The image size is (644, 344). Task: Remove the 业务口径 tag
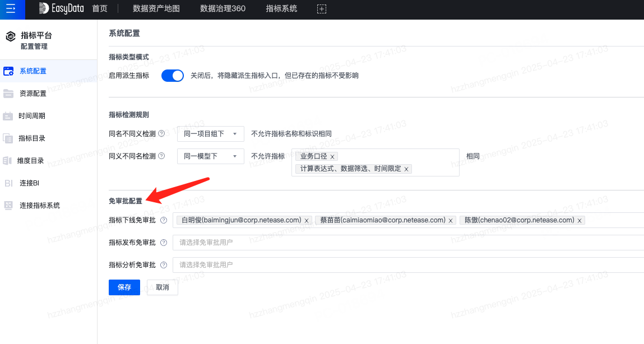coord(332,156)
